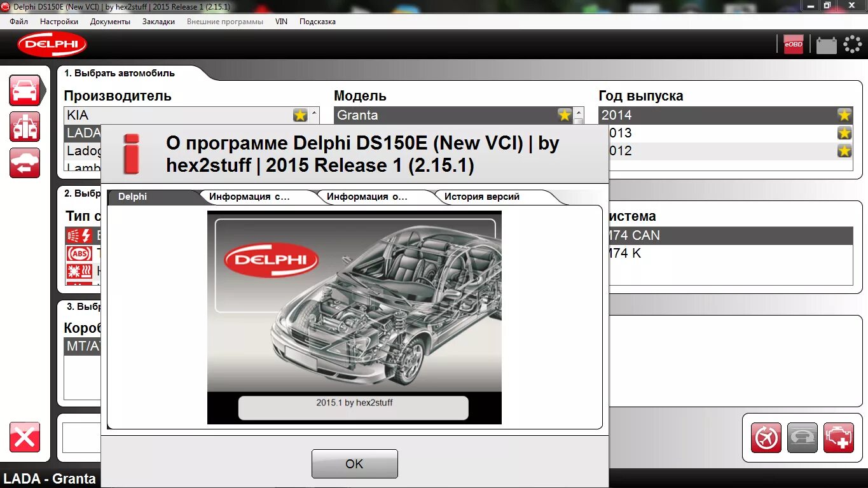Switch to the Delphi tab
The height and width of the screenshot is (488, 868).
click(x=153, y=197)
